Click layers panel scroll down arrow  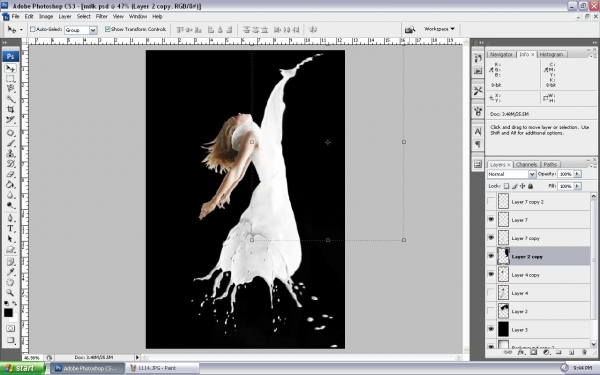[x=593, y=344]
